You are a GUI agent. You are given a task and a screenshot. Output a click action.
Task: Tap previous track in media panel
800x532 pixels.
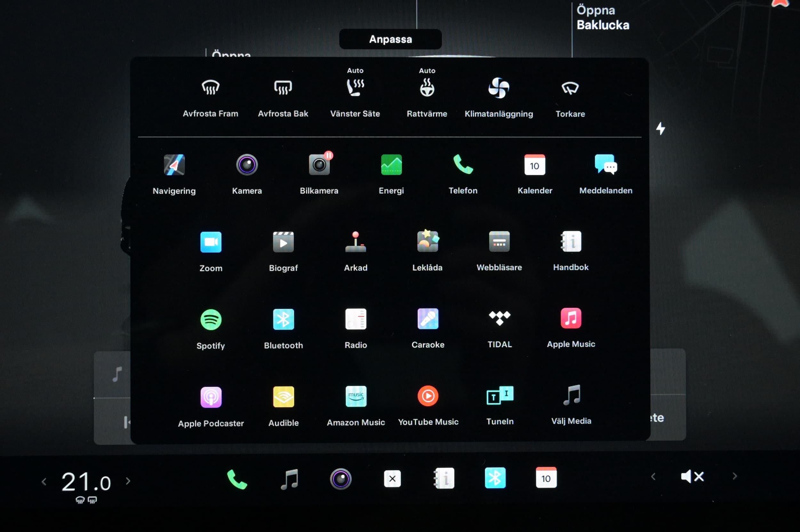[x=127, y=422]
